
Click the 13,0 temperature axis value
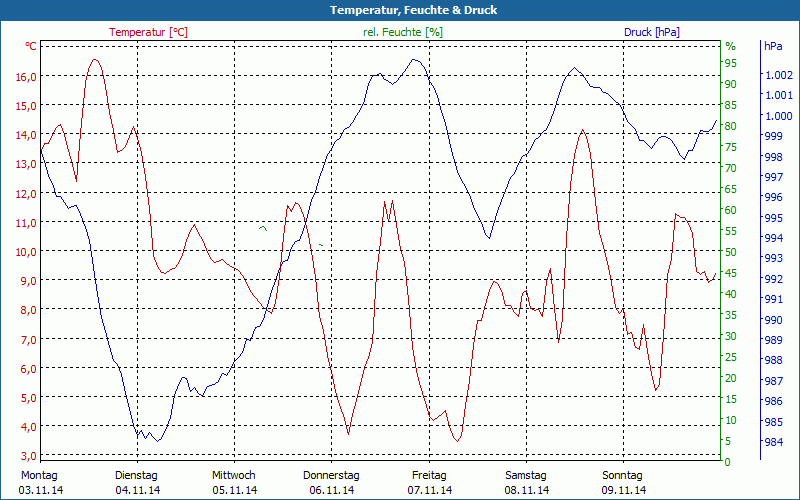point(27,164)
